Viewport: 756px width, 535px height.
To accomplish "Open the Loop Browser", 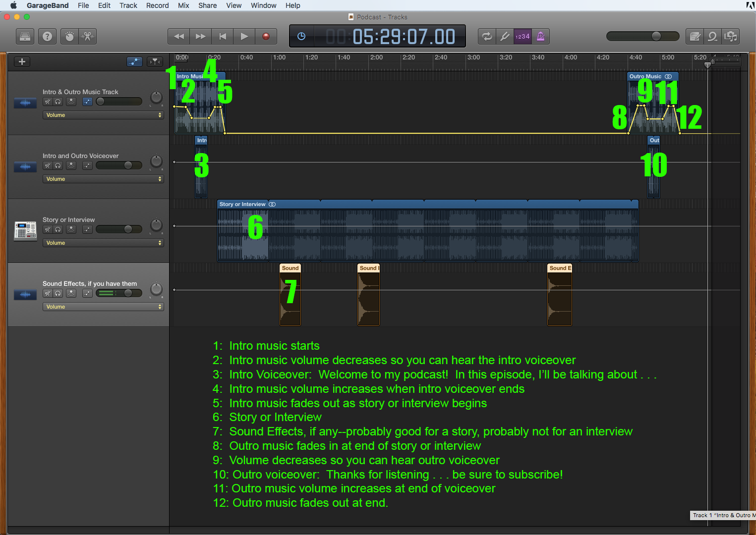I will click(x=712, y=36).
